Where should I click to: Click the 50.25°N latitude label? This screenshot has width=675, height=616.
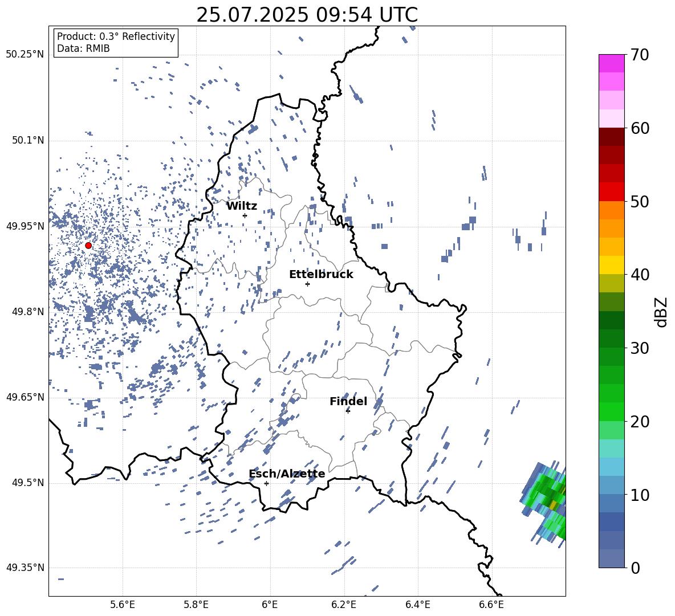pos(25,55)
